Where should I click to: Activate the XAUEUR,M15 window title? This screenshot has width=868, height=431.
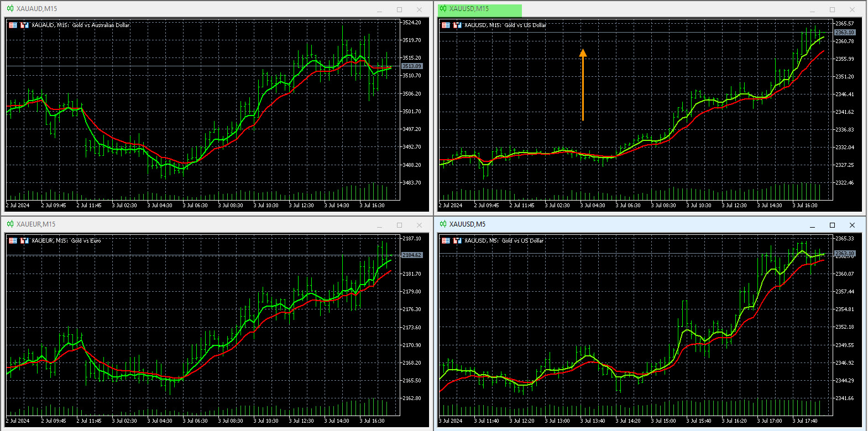point(36,224)
